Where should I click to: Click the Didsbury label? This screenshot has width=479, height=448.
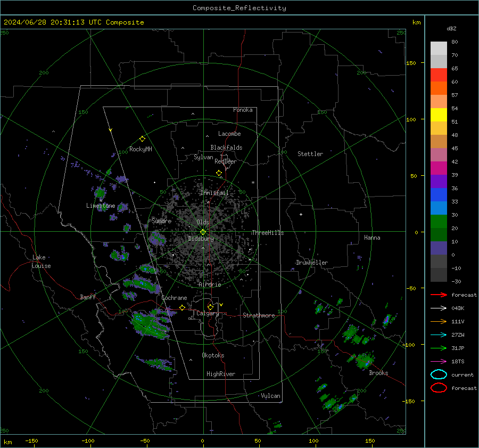[x=201, y=239]
